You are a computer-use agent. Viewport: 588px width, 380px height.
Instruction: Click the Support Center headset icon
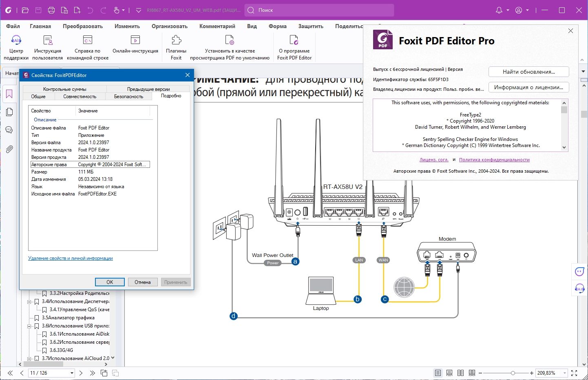tap(16, 40)
